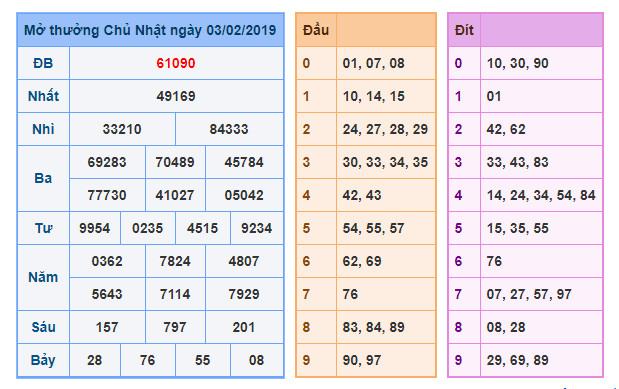The height and width of the screenshot is (389, 619).
Task: Select seventh prize number 08 in Bảy row
Action: coord(257,360)
